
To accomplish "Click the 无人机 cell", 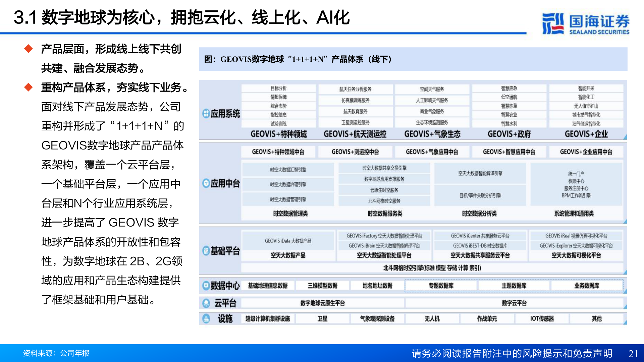I will click(432, 318).
